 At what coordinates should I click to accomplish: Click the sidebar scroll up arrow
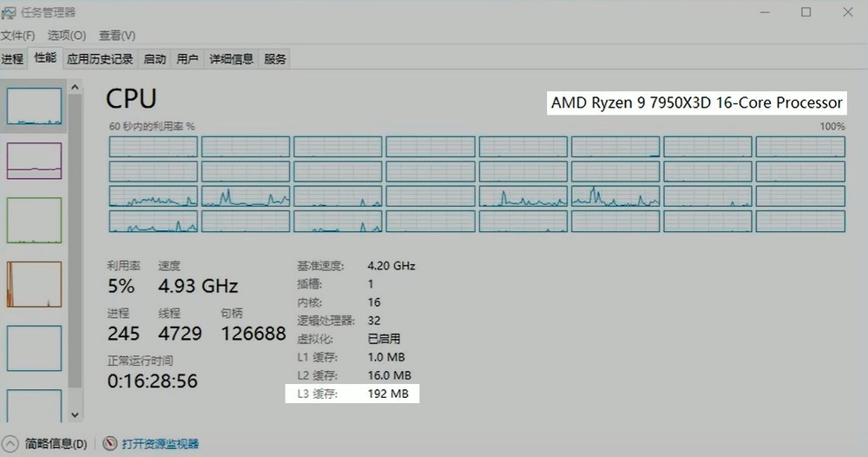click(x=76, y=88)
